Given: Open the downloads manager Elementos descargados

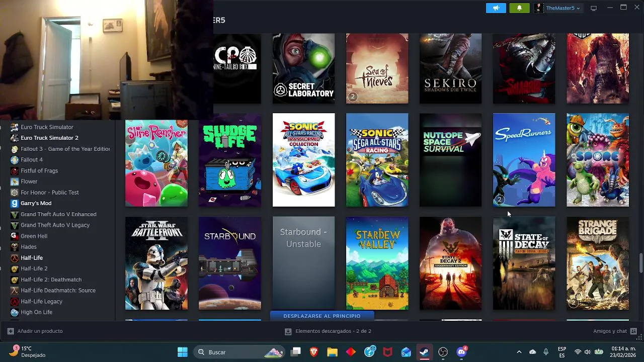Looking at the screenshot, I should click(x=328, y=331).
